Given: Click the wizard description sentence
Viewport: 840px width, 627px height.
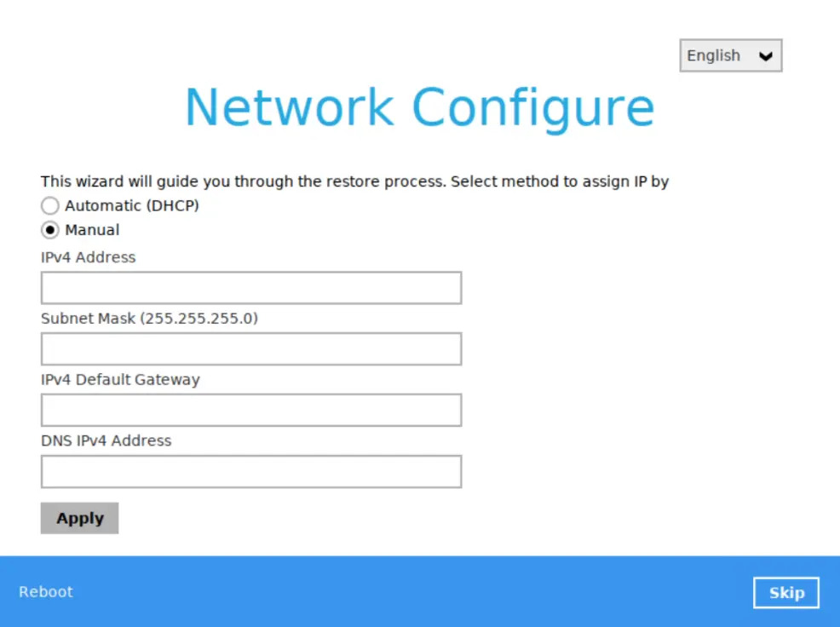Looking at the screenshot, I should click(x=354, y=181).
